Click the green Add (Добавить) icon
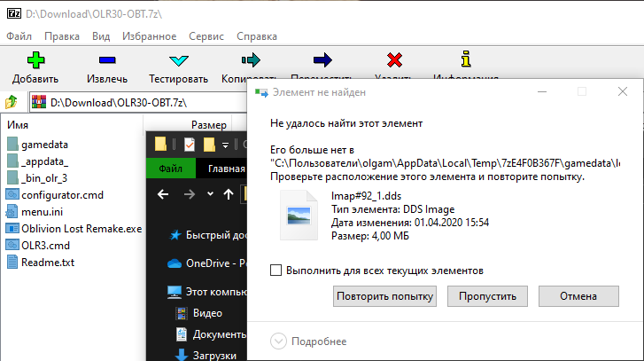Viewport: 644px width, 361px height. click(x=35, y=60)
